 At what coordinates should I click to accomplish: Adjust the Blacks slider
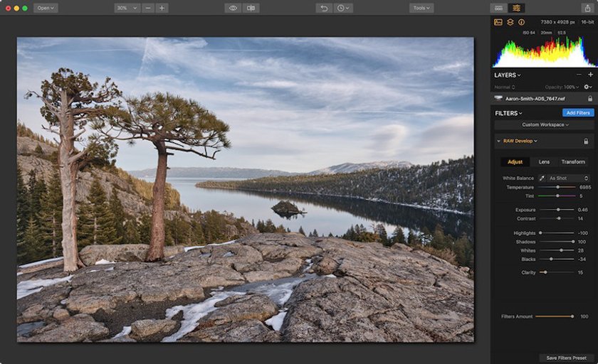point(557,259)
